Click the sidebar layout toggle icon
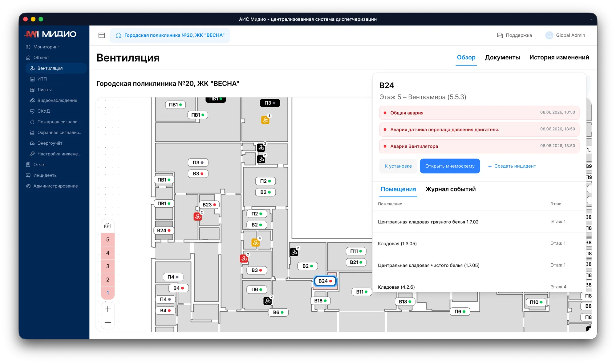 tap(102, 35)
